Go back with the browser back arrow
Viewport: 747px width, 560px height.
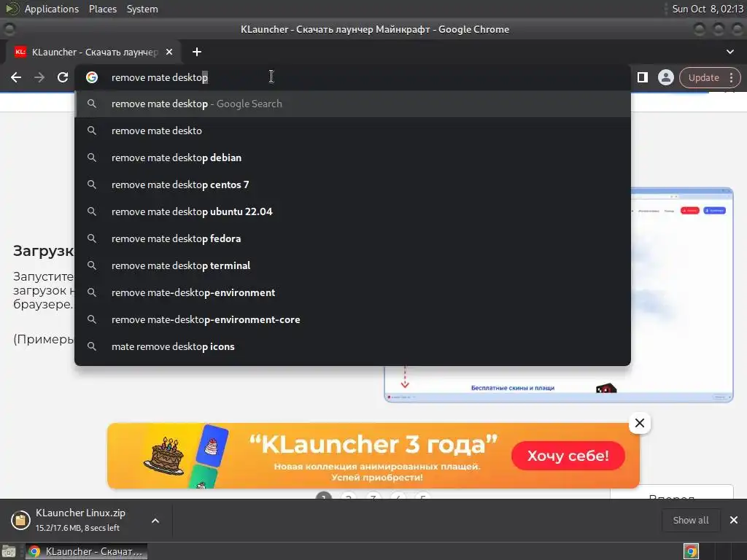point(16,77)
